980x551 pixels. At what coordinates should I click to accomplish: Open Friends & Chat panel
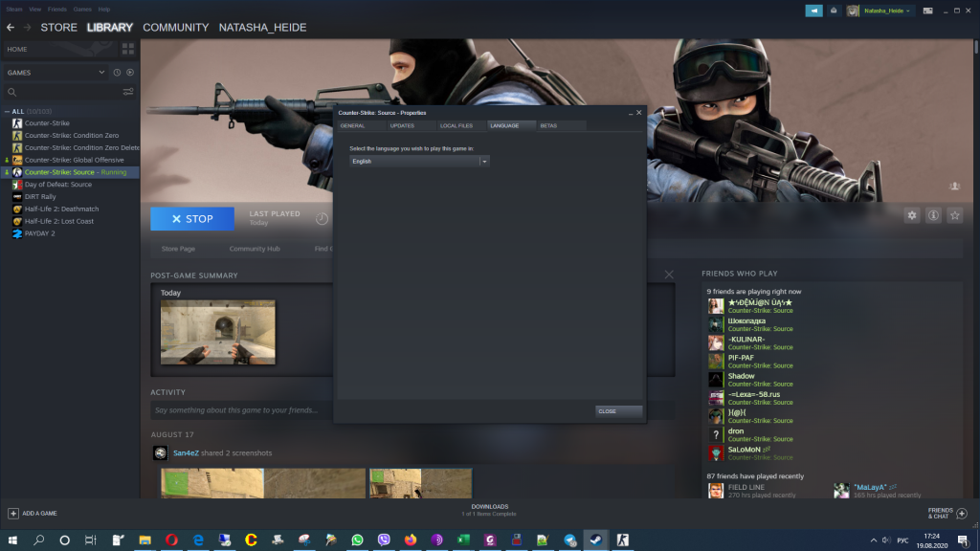tap(946, 514)
